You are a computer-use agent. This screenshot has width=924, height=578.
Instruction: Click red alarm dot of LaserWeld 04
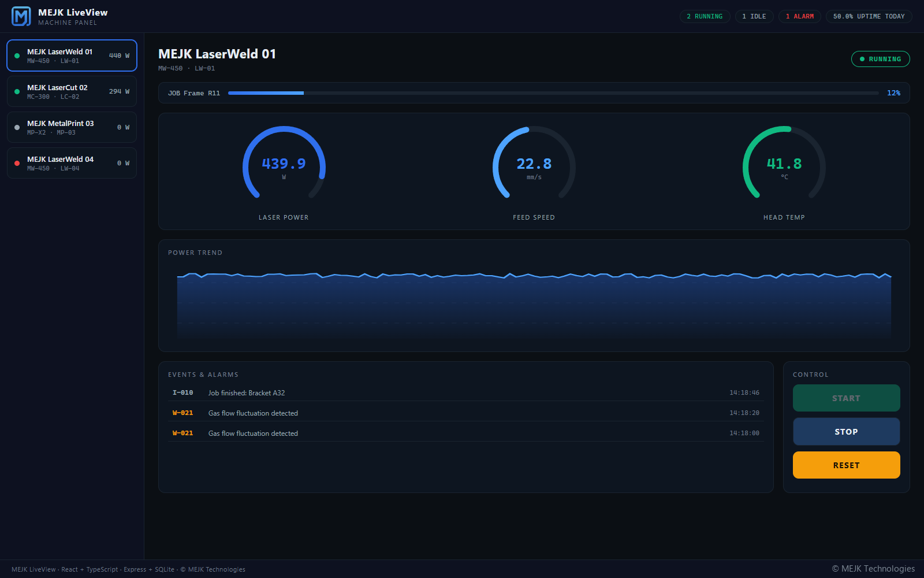pyautogui.click(x=17, y=163)
